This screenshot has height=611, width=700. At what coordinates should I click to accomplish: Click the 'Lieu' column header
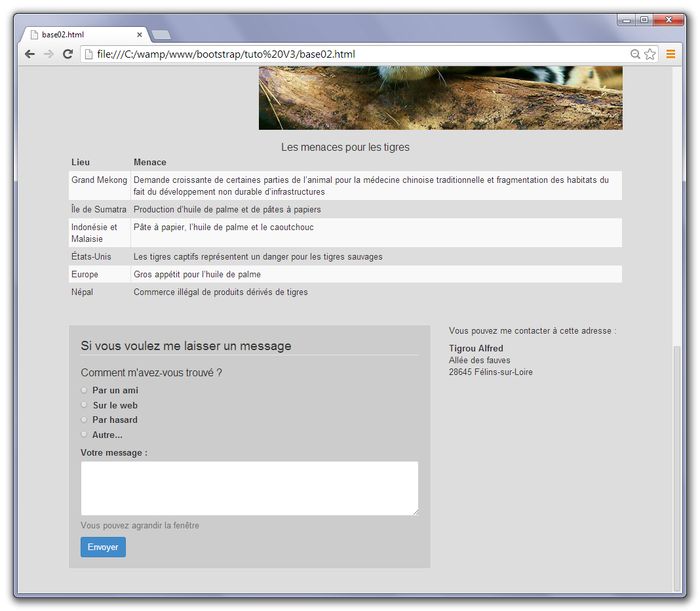click(80, 162)
